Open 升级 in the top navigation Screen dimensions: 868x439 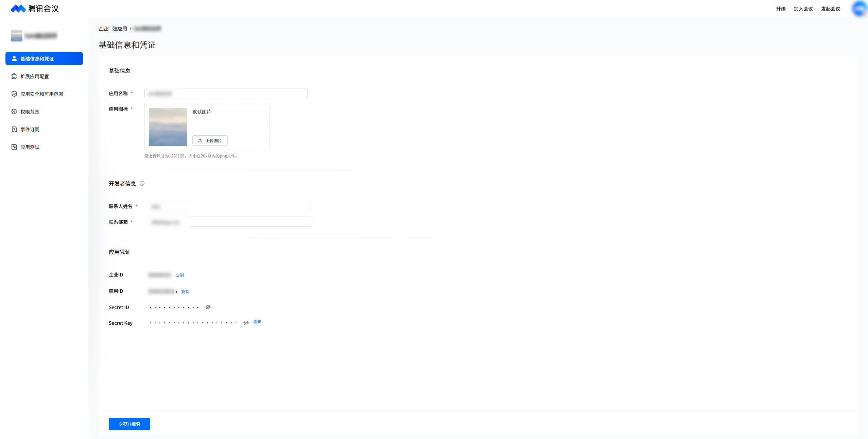(781, 9)
